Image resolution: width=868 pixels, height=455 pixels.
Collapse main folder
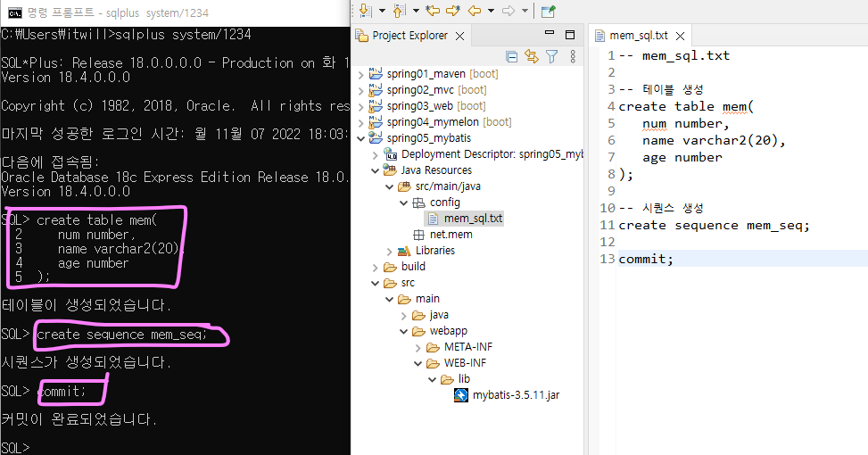click(390, 299)
